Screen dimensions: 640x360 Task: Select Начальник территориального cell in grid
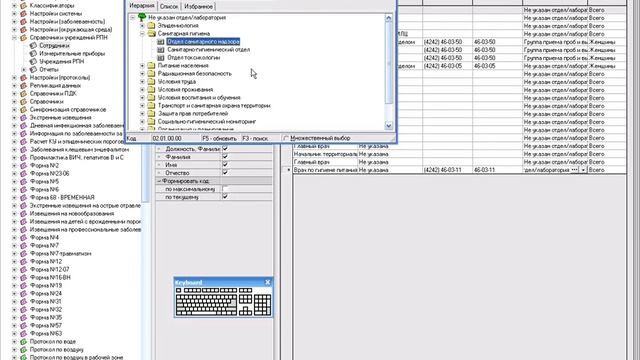pyautogui.click(x=325, y=154)
